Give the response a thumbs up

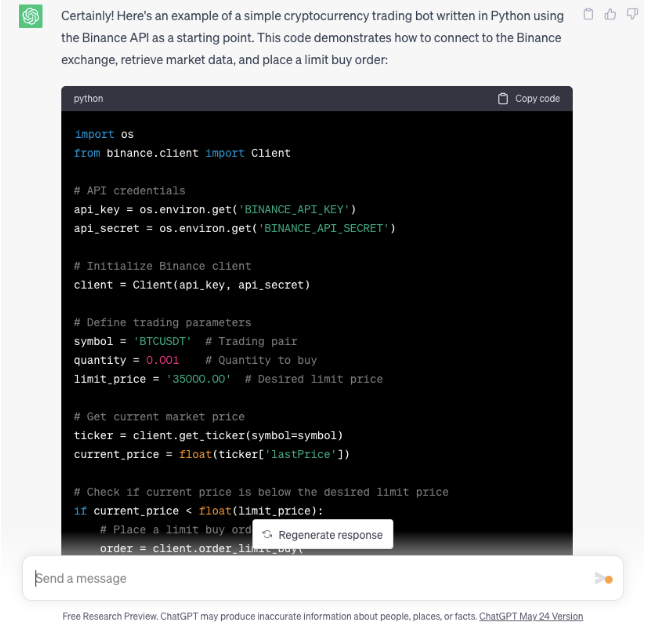pyautogui.click(x=610, y=15)
